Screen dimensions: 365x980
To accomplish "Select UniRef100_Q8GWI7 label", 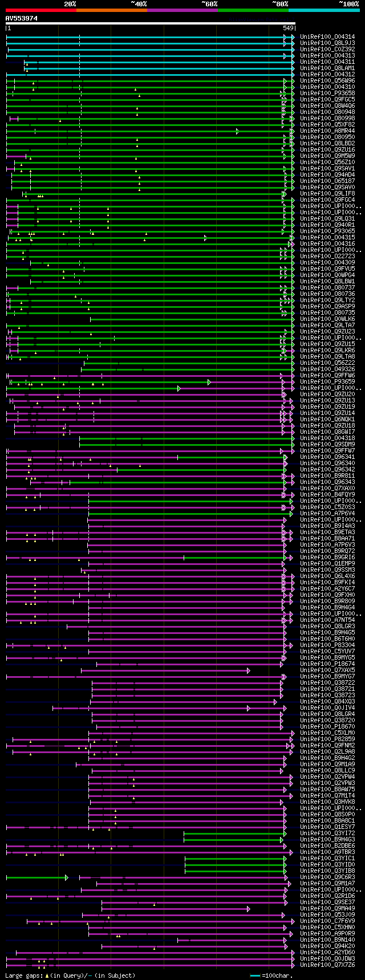I will click(327, 432).
